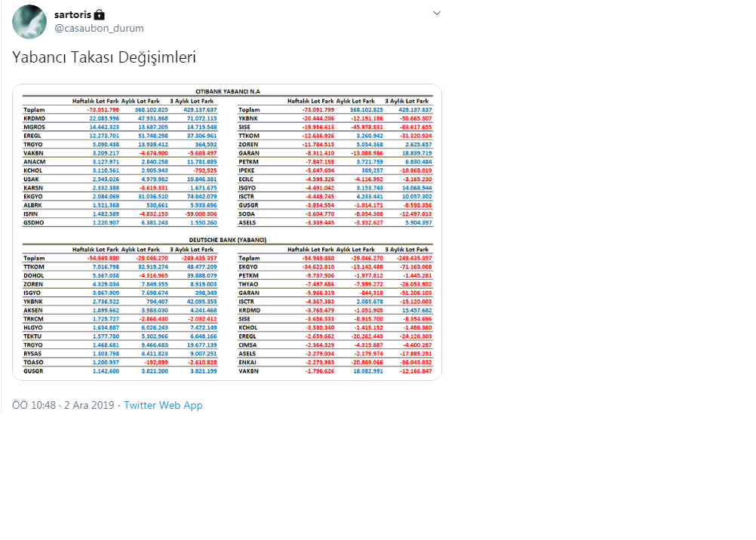Select the MGROS row label
The image size is (756, 540).
(x=34, y=127)
